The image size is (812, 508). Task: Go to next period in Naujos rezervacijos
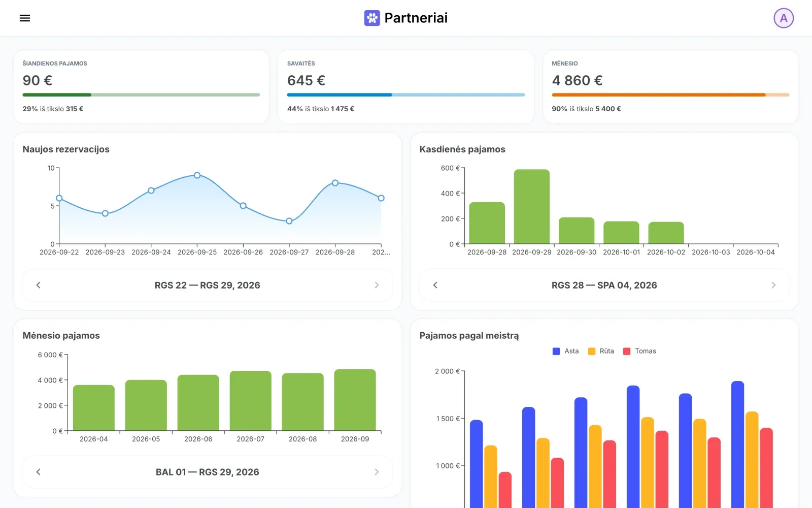pyautogui.click(x=377, y=285)
